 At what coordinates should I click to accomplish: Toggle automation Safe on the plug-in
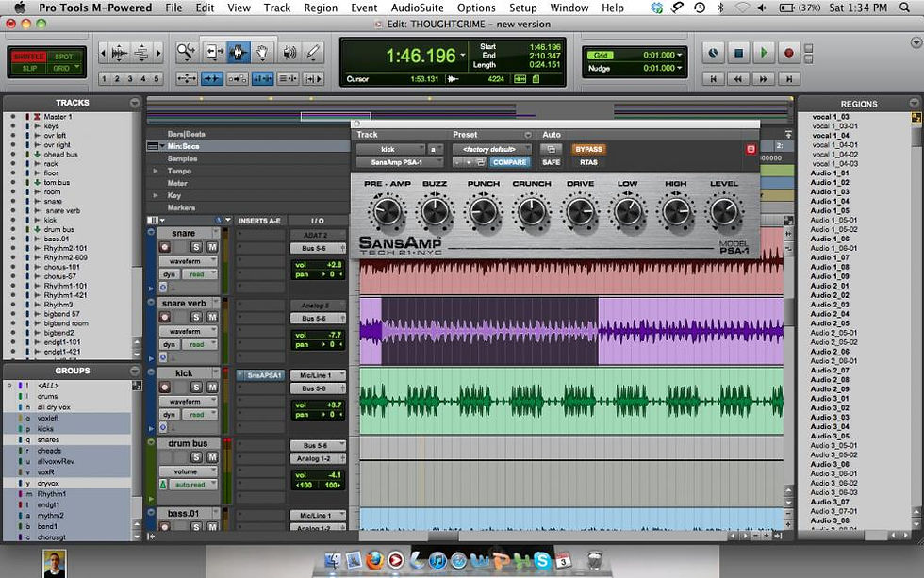pos(551,162)
